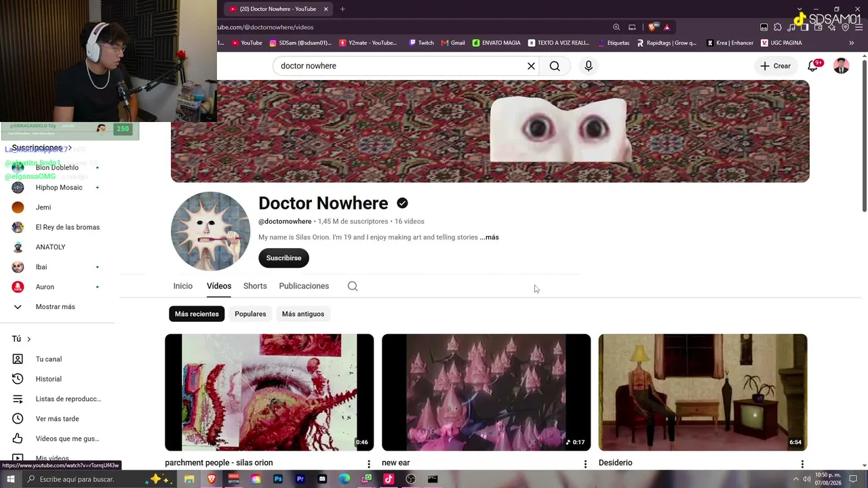Select the Vídeos tab

click(219, 286)
